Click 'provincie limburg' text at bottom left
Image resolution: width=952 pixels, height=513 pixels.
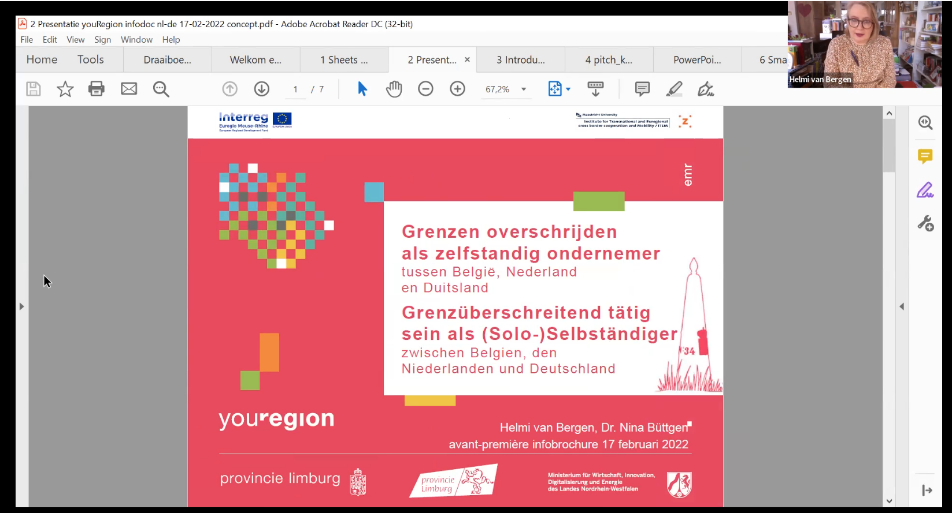point(280,479)
